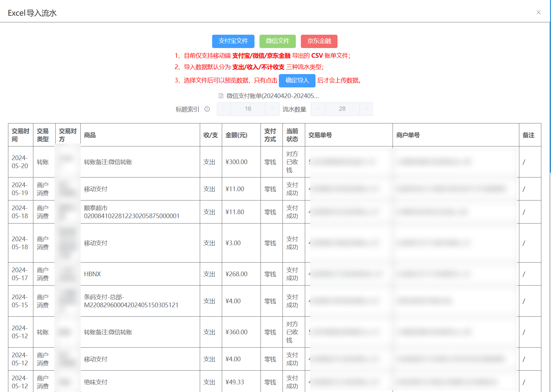
Task: Click the 微信文件 upload button
Action: pyautogui.click(x=278, y=41)
